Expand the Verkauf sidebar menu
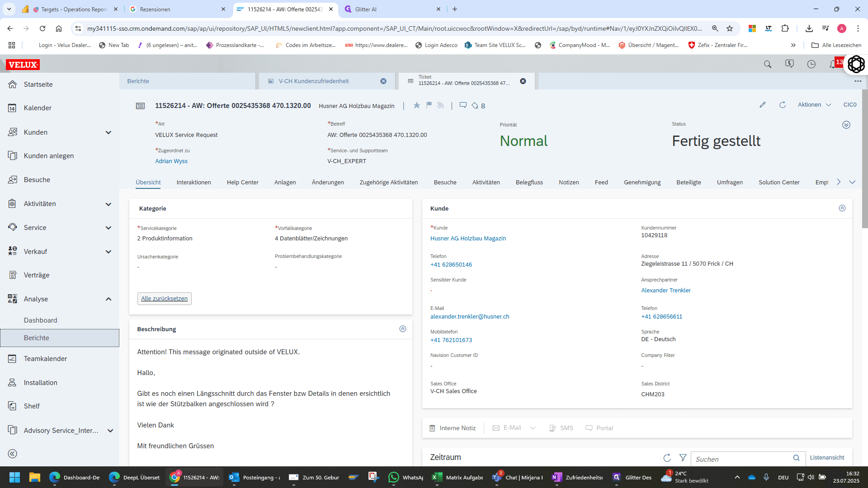This screenshot has height=488, width=868. point(108,252)
